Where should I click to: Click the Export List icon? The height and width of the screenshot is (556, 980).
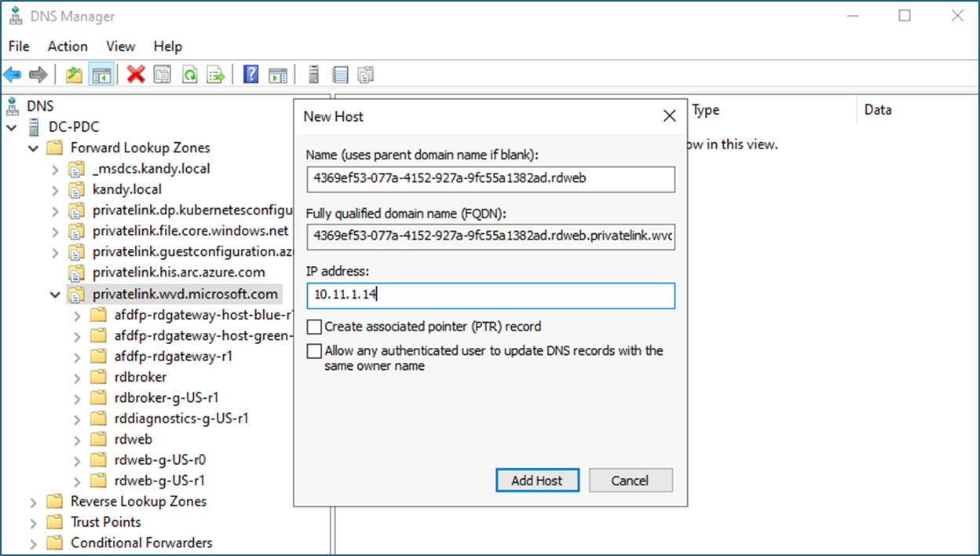pos(215,75)
